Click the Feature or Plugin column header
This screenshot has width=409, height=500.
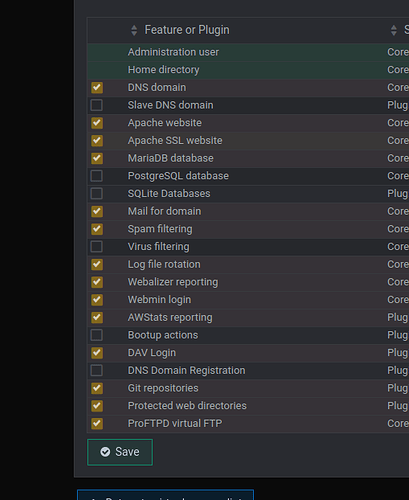pos(187,30)
